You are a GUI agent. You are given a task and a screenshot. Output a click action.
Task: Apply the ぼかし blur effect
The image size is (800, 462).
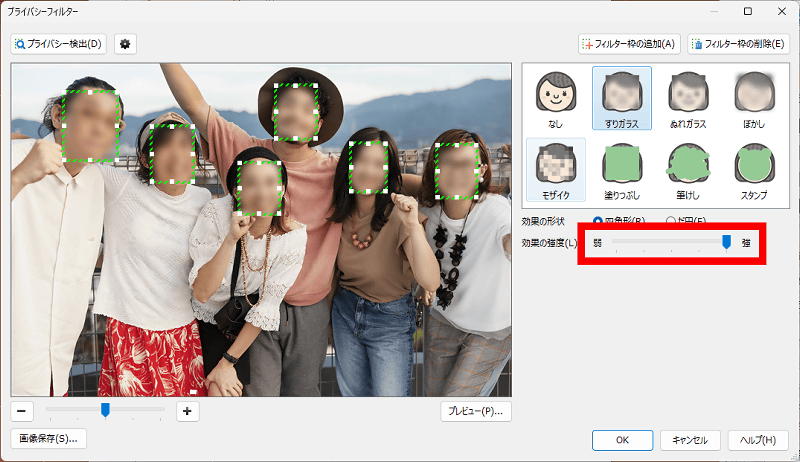tap(753, 99)
